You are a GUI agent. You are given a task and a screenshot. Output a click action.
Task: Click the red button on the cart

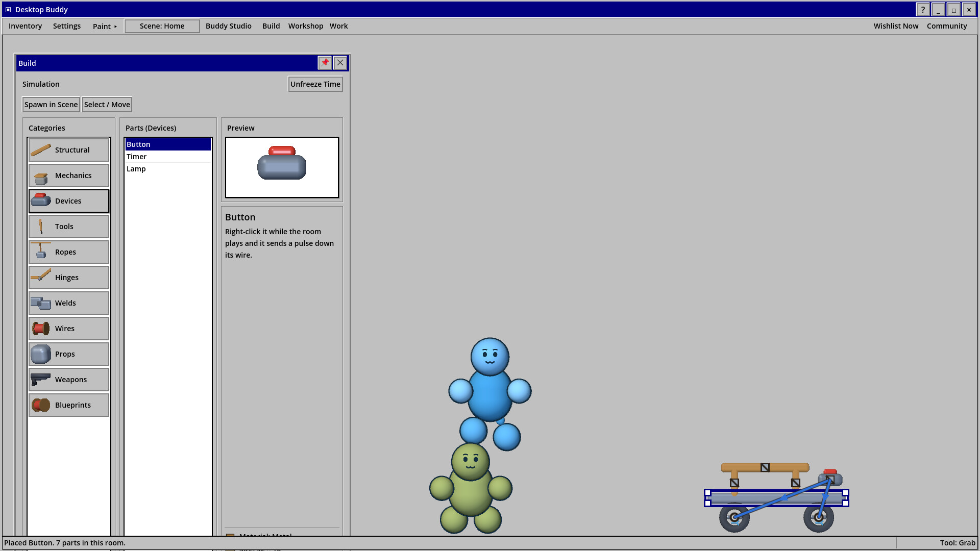(x=830, y=472)
